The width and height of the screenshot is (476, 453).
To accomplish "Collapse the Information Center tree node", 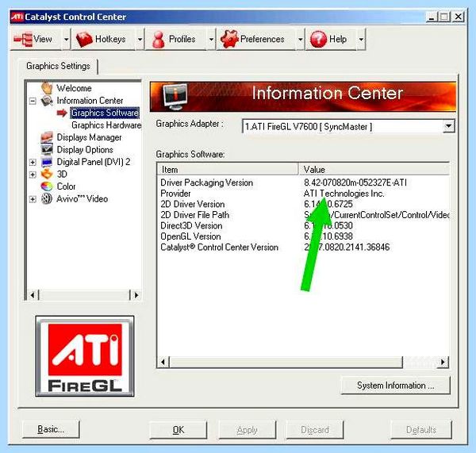I will [33, 101].
